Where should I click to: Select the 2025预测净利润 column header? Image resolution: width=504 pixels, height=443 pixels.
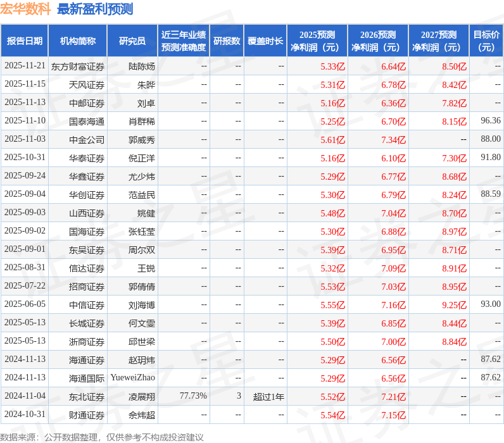pyautogui.click(x=317, y=41)
